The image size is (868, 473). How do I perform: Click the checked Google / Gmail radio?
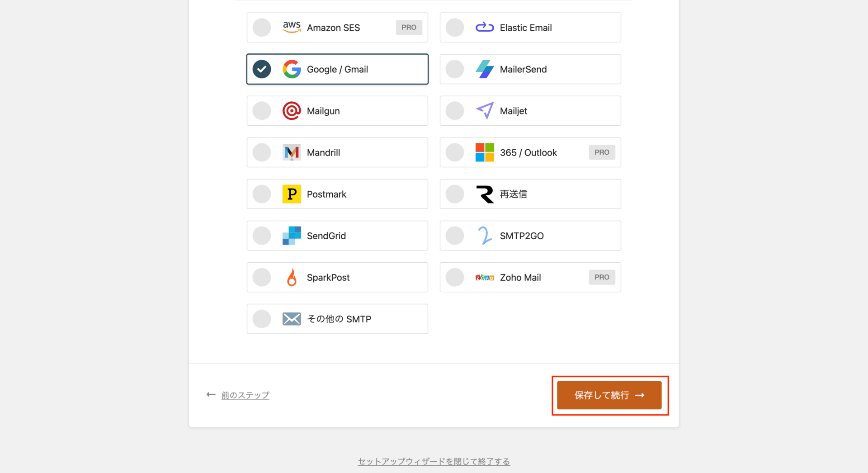coord(262,69)
